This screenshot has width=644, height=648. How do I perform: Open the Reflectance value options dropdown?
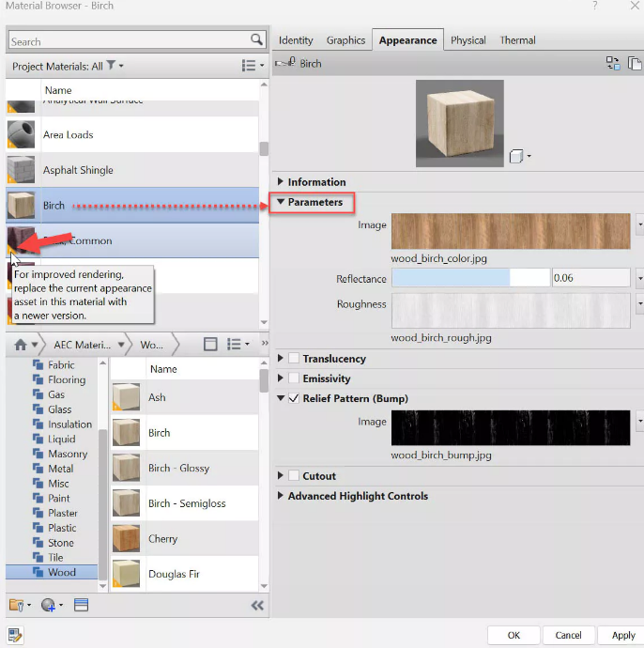(640, 278)
